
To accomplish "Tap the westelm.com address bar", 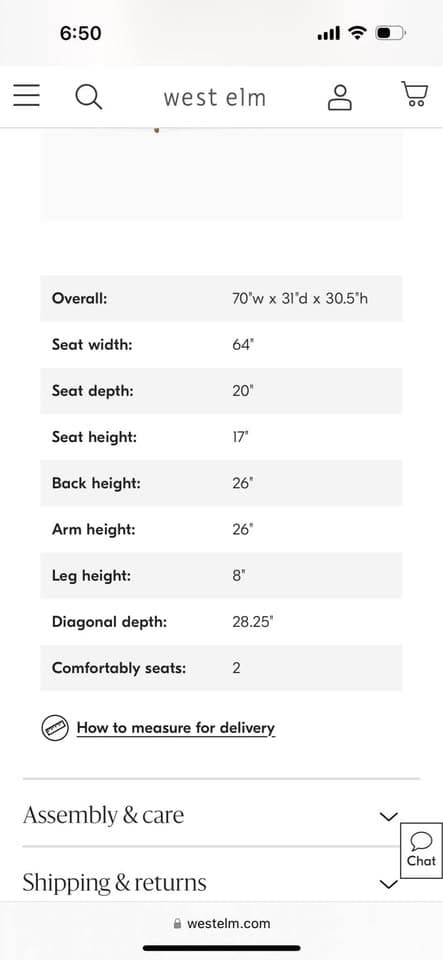I will (222, 923).
